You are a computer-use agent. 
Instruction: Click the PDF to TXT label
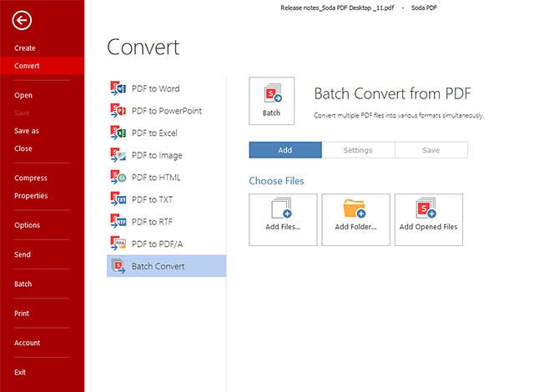152,199
